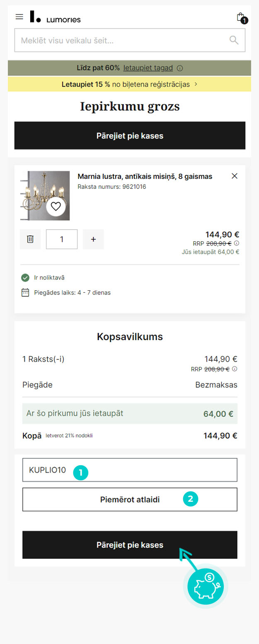Show info icon in the 60% banner
The width and height of the screenshot is (259, 644).
coord(180,68)
